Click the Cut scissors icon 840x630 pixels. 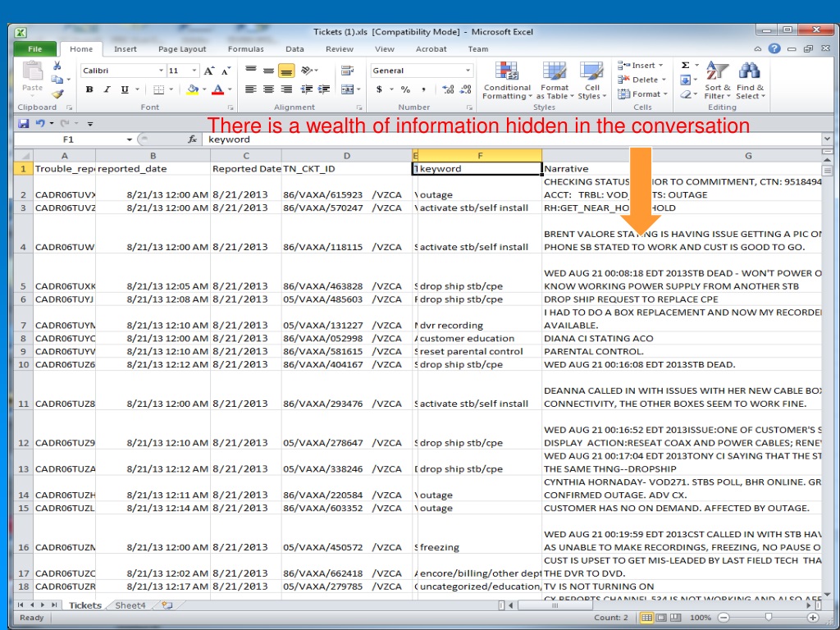click(x=57, y=66)
